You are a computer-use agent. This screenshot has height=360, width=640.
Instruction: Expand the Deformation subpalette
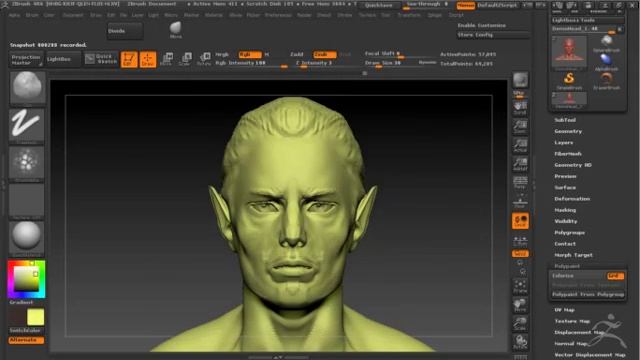click(x=572, y=199)
